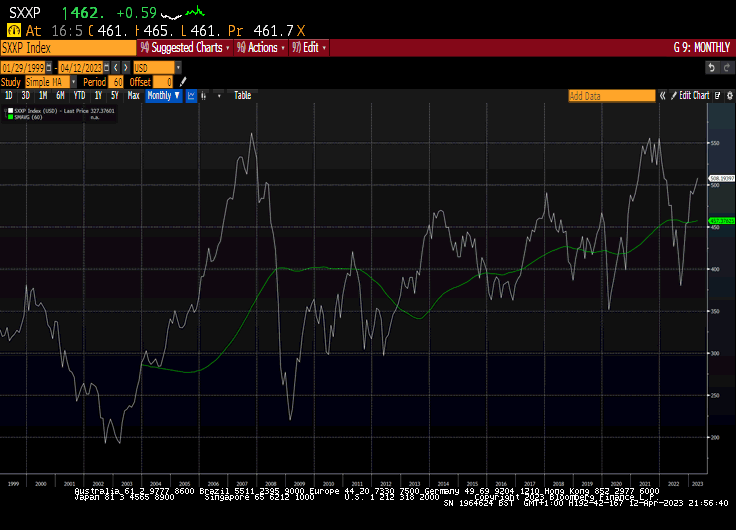
Task: Click the start date 01/29/1999 field
Action: click(x=23, y=68)
